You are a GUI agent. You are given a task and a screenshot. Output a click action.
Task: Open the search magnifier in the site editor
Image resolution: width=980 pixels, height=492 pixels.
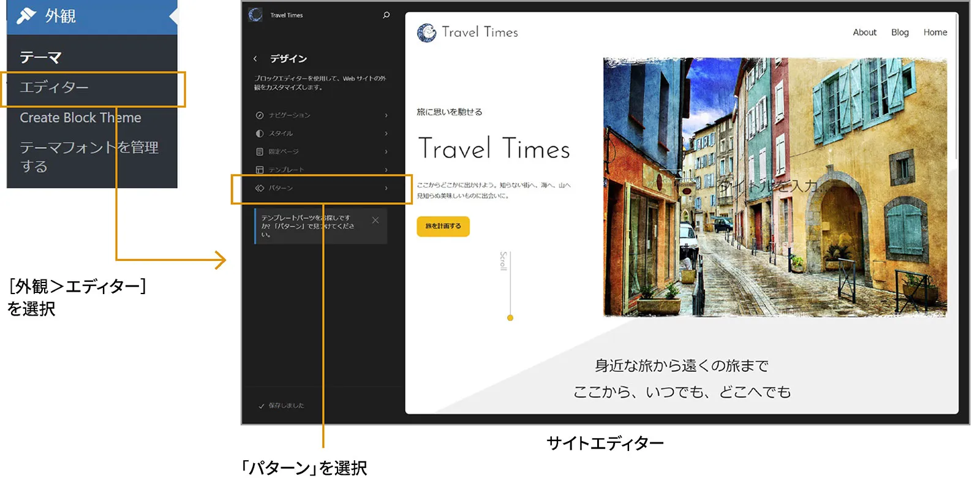(386, 15)
